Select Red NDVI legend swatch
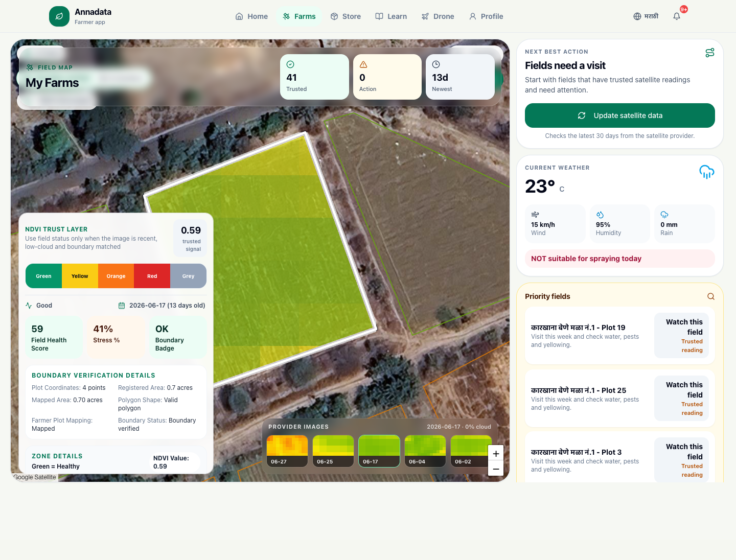 152,276
